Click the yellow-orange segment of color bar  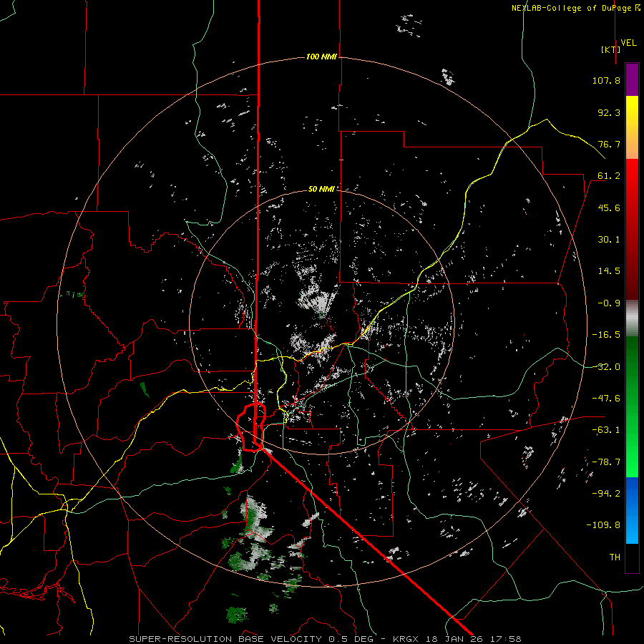(x=632, y=127)
